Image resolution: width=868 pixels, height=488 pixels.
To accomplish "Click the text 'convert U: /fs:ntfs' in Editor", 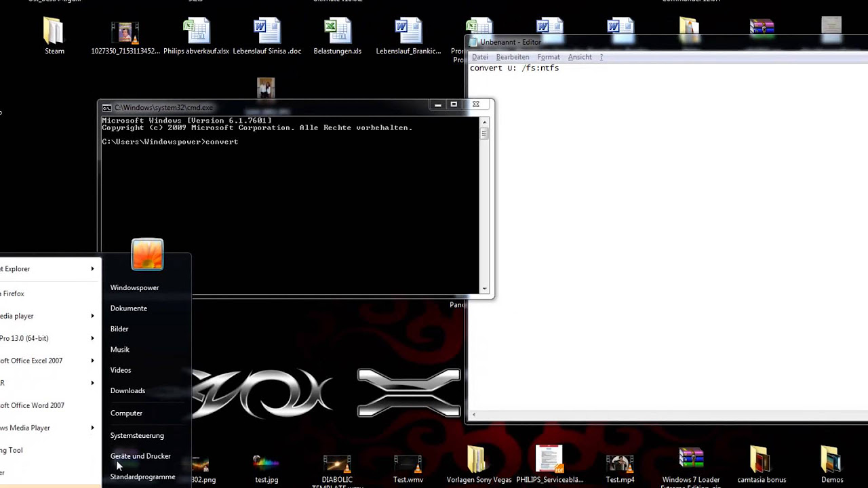I will (514, 68).
